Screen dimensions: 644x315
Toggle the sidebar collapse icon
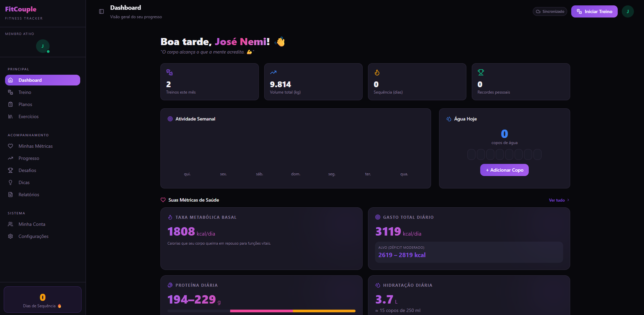pos(101,11)
